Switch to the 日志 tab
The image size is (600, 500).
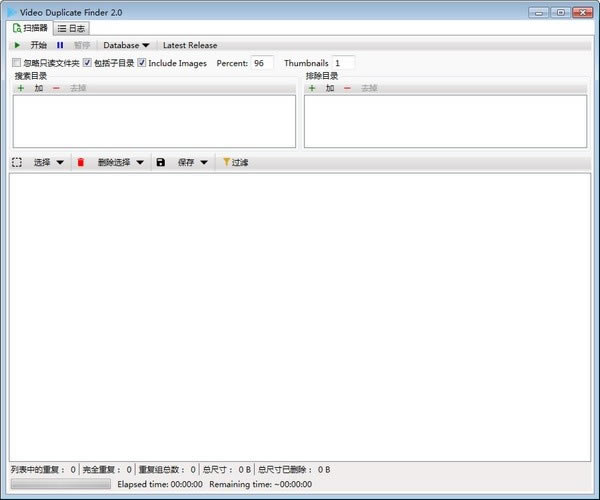[71, 28]
